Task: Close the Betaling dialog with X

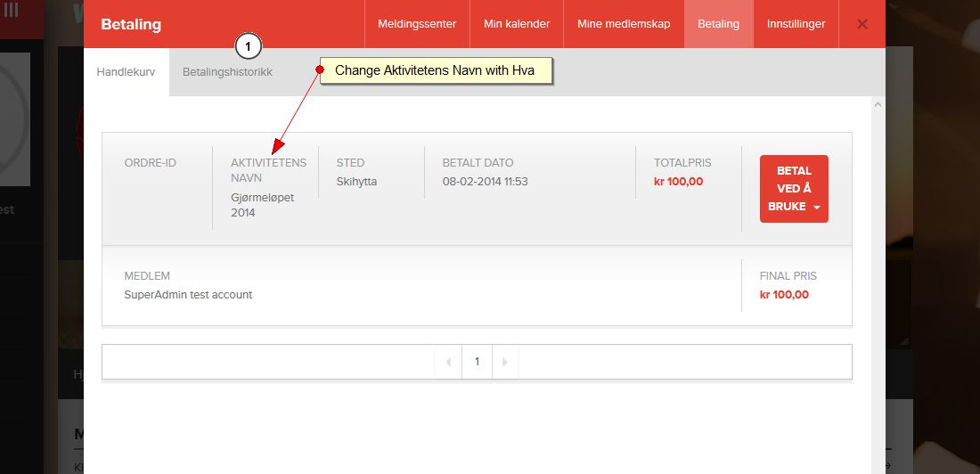Action: tap(862, 24)
